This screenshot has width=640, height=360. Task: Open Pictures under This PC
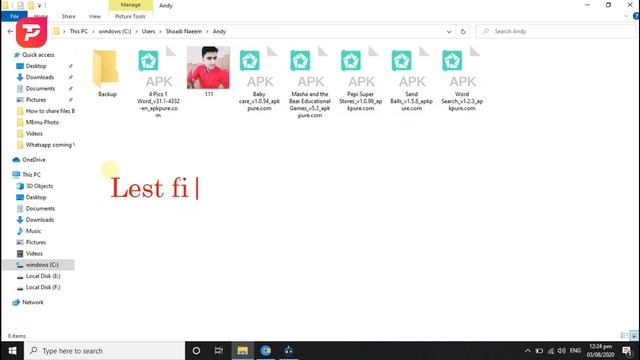point(36,242)
